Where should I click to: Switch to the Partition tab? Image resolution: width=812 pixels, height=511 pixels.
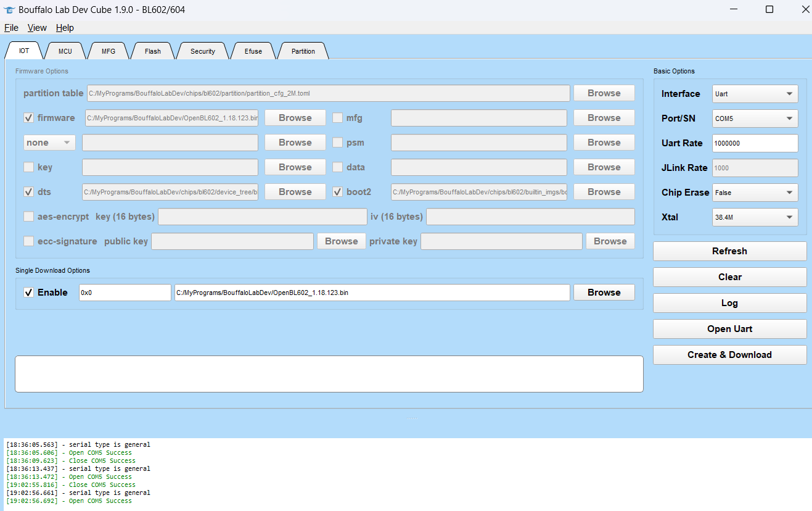click(x=303, y=51)
